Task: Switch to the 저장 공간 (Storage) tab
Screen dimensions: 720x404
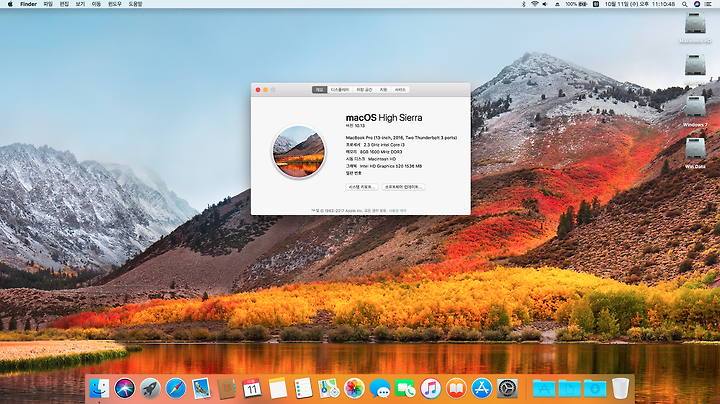Action: (364, 90)
